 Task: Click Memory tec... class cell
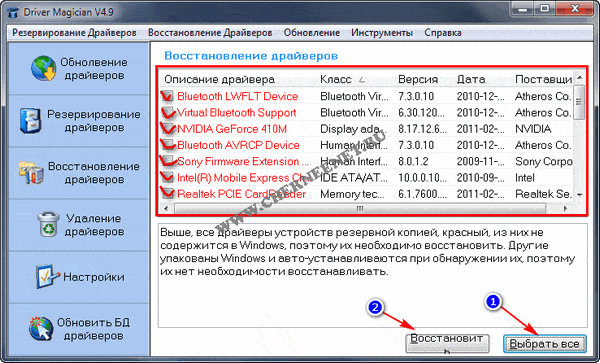[352, 194]
